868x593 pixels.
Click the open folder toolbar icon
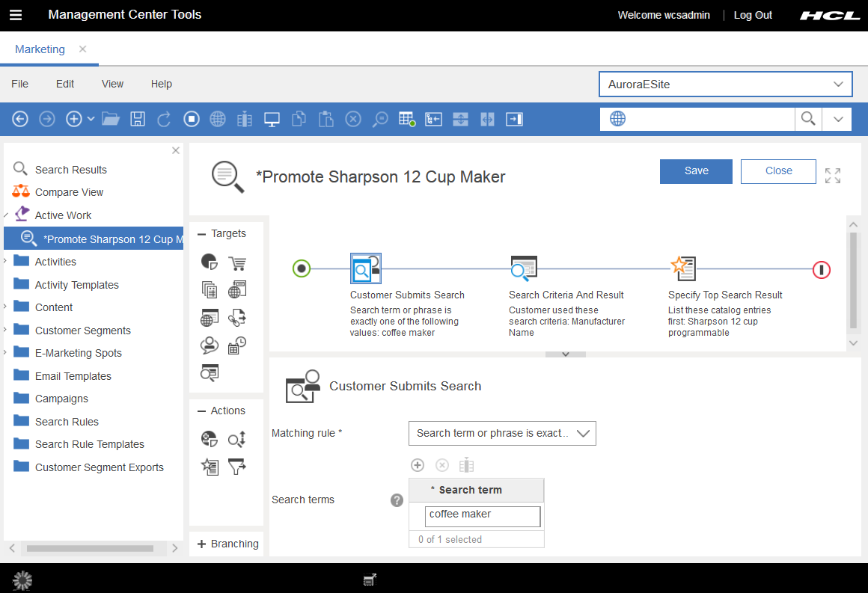pyautogui.click(x=111, y=119)
